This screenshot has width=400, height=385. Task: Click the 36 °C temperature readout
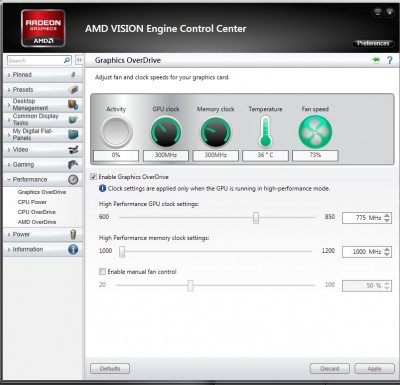point(265,155)
